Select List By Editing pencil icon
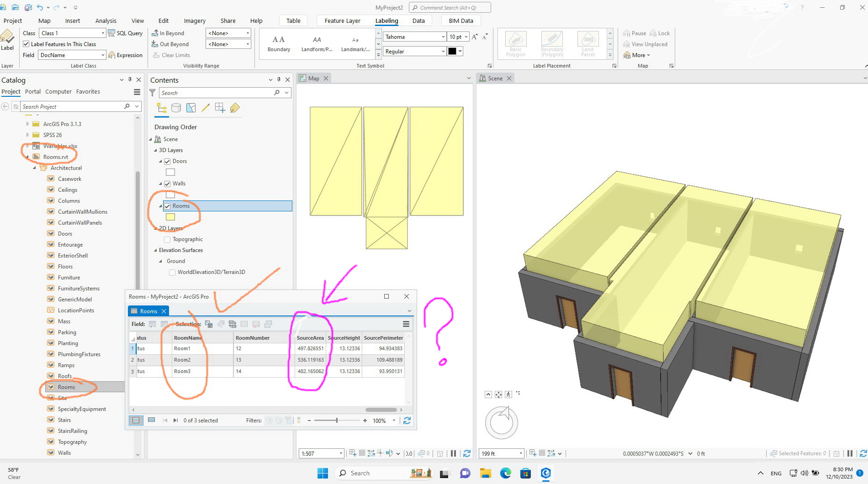868x484 pixels. click(x=205, y=108)
